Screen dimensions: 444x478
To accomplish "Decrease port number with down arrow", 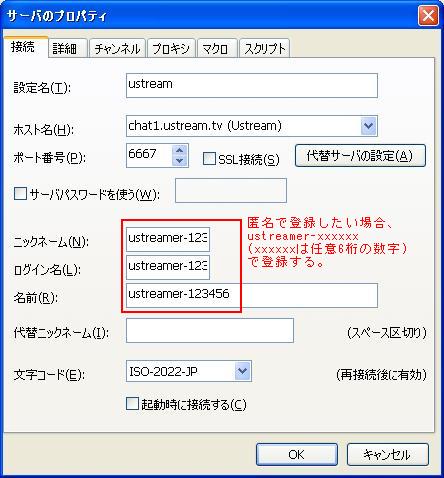I will tap(180, 161).
